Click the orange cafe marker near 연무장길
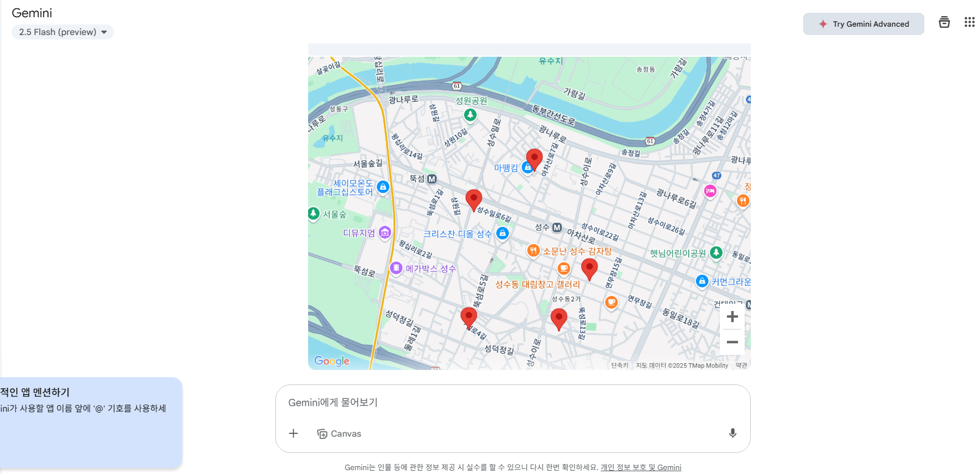980x474 pixels. [x=611, y=302]
